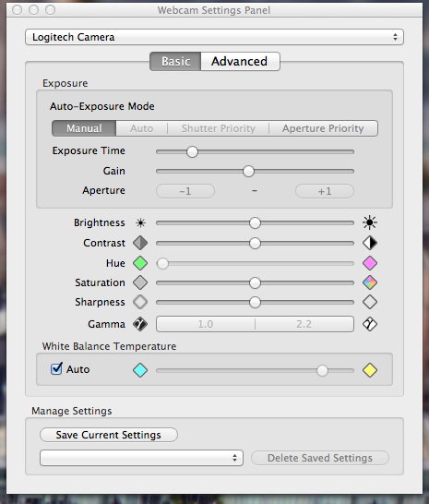
Task: Click the large sun icon for maximum brightness
Action: [370, 222]
